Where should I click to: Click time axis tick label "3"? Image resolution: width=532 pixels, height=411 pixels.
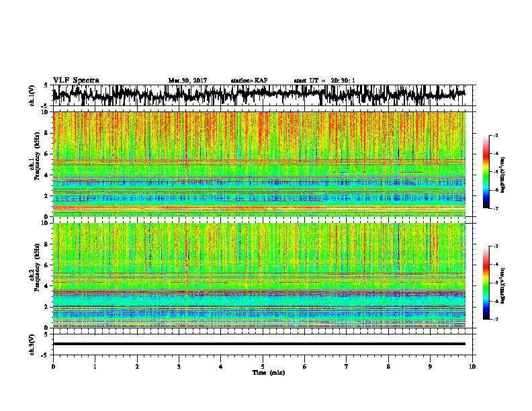(x=179, y=367)
